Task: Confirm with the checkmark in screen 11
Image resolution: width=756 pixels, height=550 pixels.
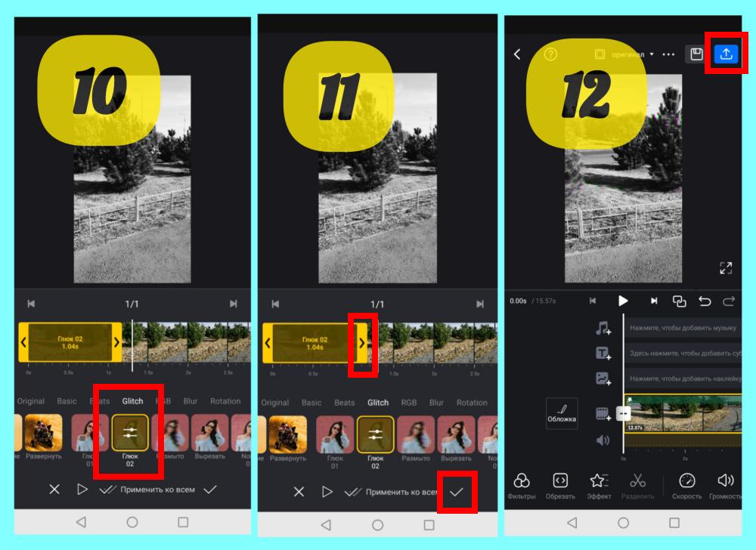Action: (456, 492)
